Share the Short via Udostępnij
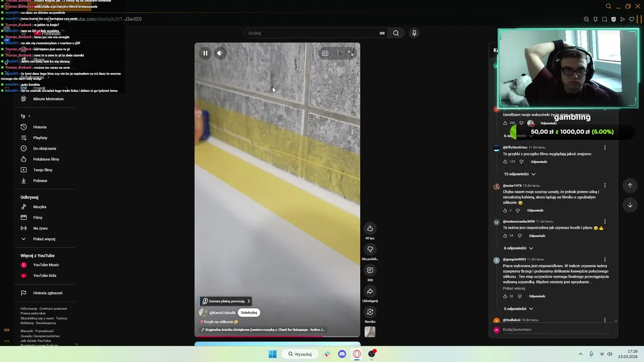Viewport: 644px width, 362px height. (370, 292)
